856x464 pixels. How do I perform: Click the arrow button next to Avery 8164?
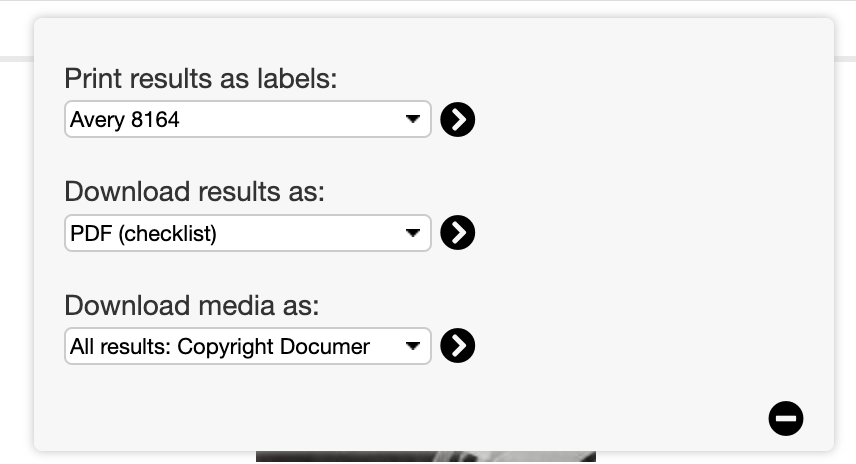[x=458, y=120]
